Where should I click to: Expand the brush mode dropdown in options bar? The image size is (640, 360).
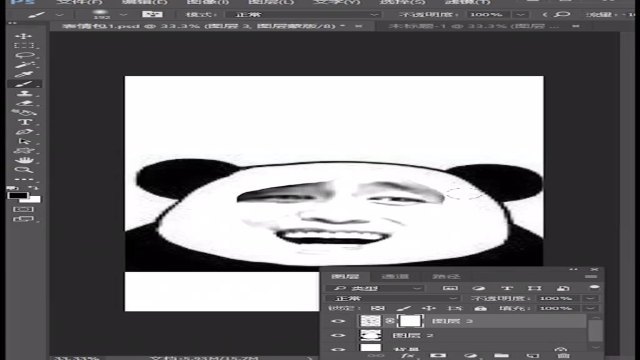(306, 15)
